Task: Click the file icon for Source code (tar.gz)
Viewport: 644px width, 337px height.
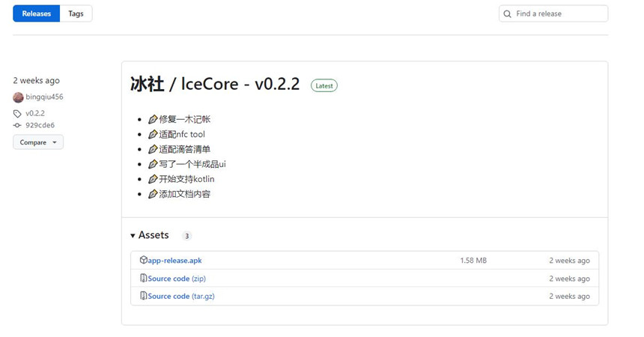Action: coord(143,296)
